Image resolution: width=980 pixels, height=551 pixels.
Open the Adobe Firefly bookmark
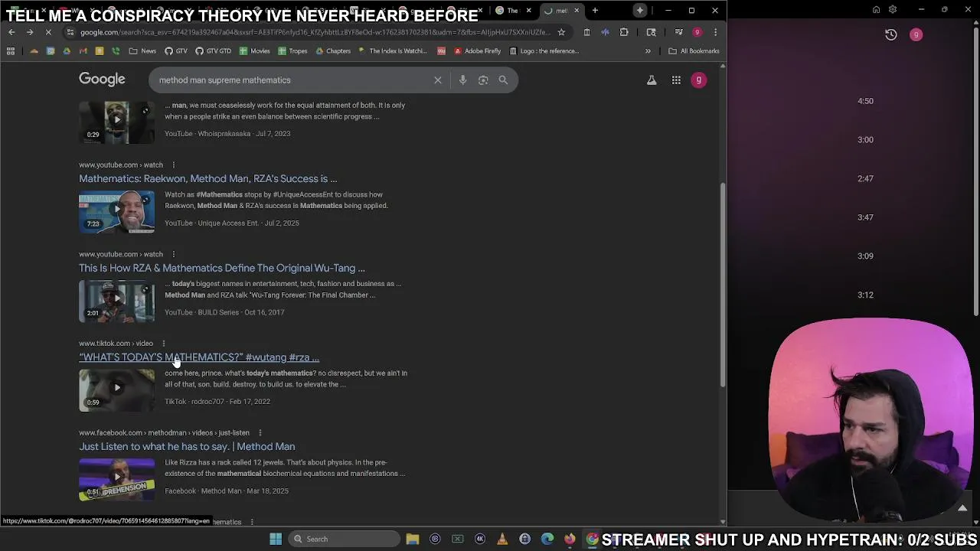pyautogui.click(x=477, y=51)
